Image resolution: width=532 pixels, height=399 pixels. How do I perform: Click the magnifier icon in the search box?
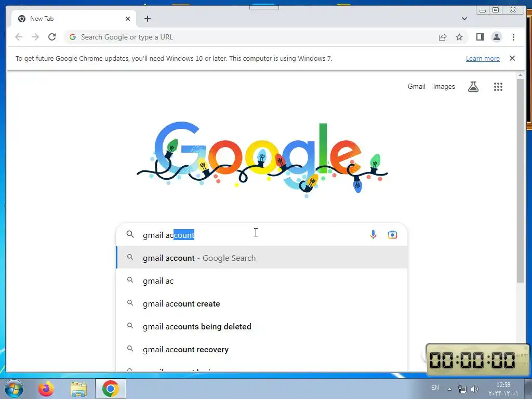[x=130, y=234]
